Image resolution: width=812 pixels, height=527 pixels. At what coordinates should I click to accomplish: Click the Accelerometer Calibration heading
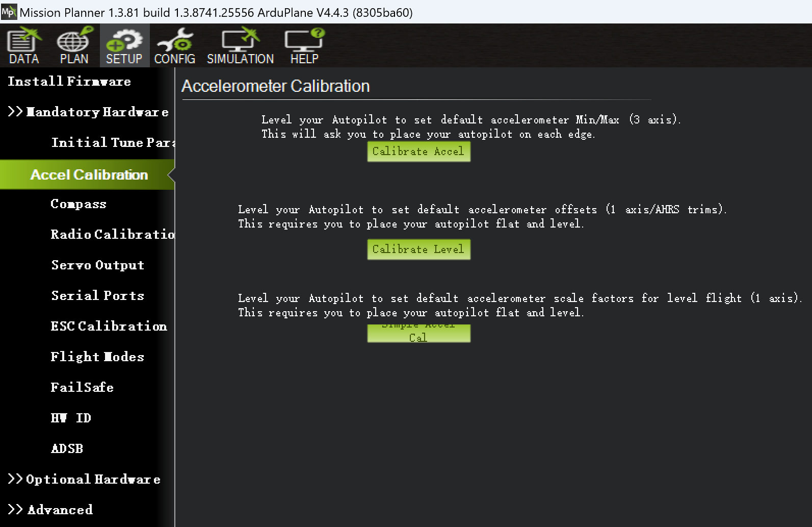276,86
